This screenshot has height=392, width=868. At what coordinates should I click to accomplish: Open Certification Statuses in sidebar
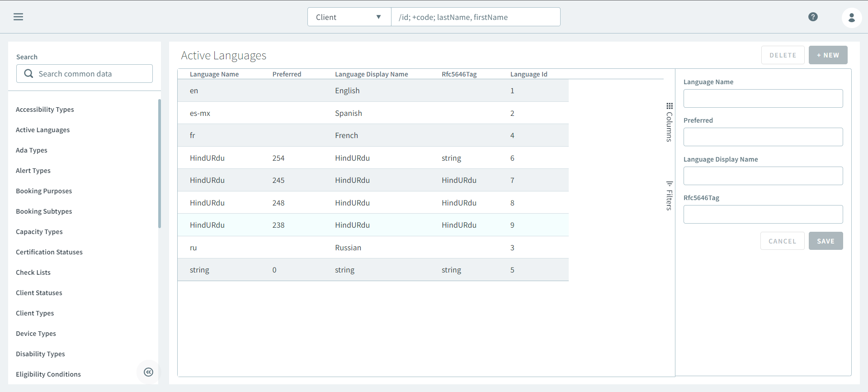tap(49, 252)
